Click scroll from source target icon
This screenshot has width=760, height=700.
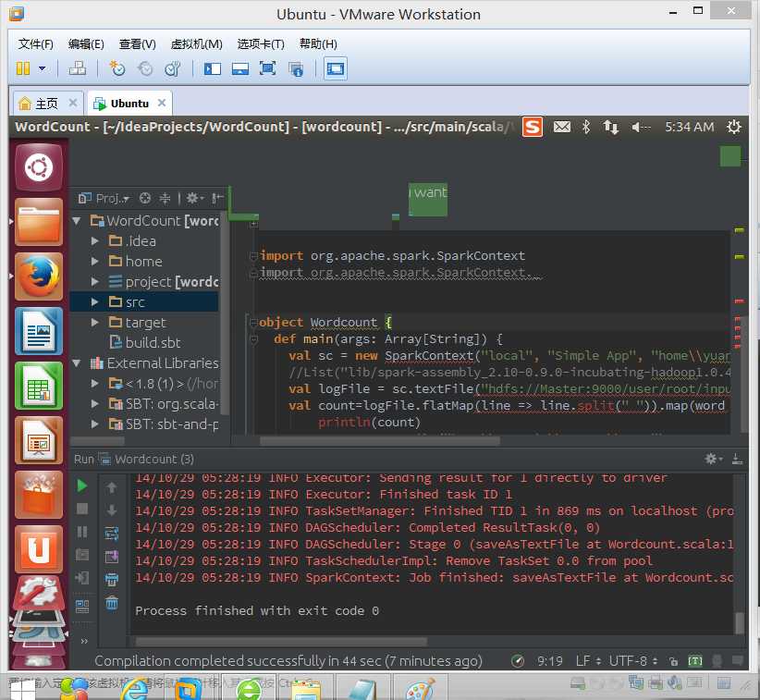coord(144,198)
